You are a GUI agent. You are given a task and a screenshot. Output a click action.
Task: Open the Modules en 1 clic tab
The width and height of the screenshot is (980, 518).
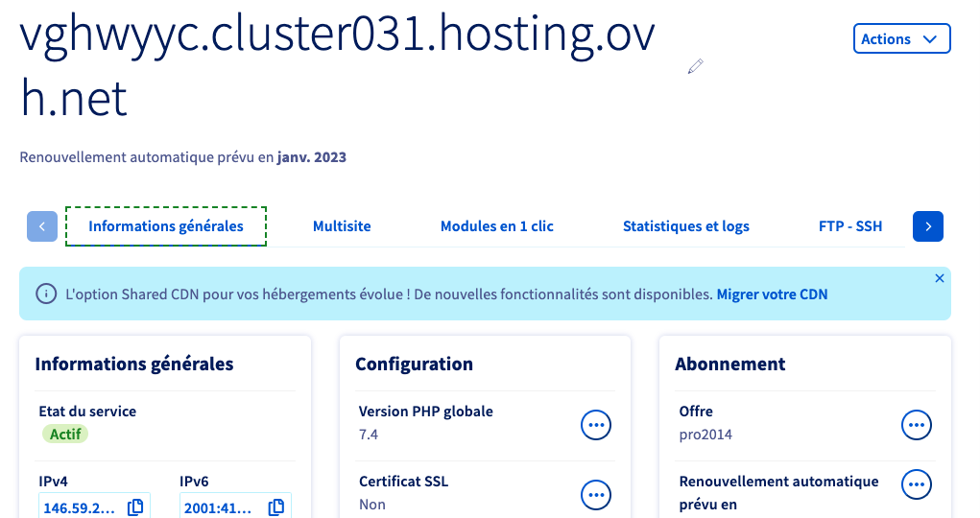point(497,226)
